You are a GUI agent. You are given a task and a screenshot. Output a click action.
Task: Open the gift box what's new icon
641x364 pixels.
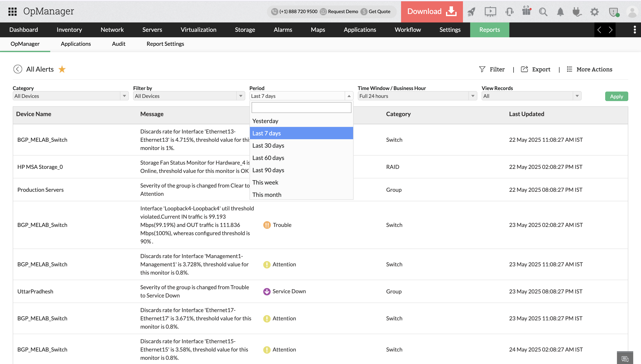(x=526, y=11)
